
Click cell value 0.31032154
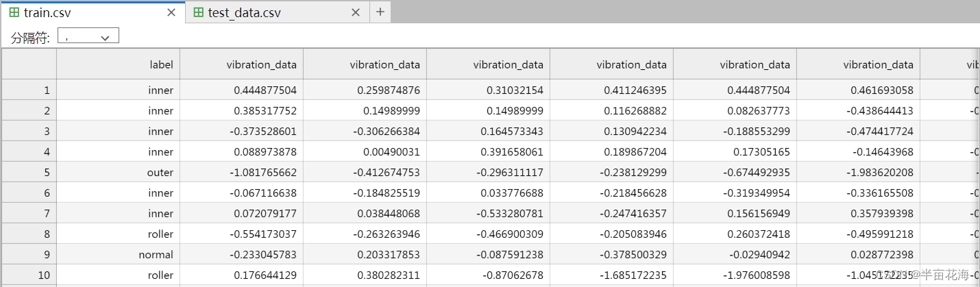pos(488,90)
